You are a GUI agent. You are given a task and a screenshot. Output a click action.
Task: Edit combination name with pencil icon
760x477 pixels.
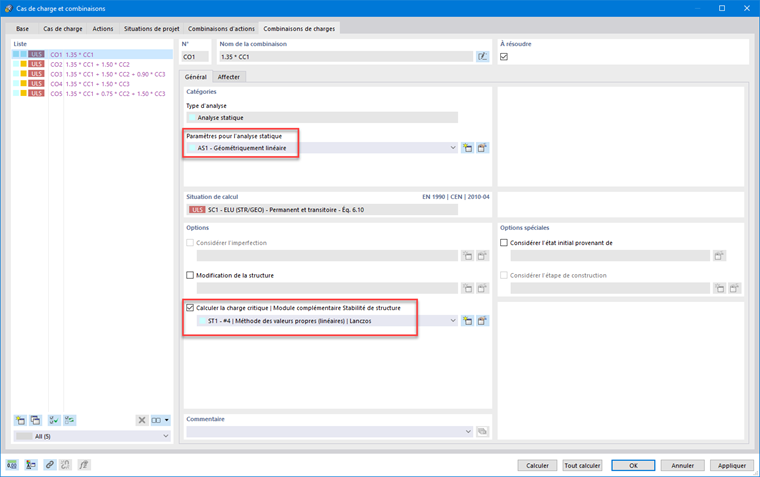[482, 57]
